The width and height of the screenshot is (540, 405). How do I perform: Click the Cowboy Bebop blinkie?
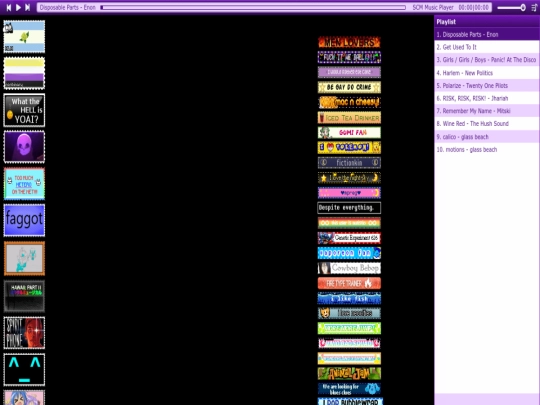[349, 268]
